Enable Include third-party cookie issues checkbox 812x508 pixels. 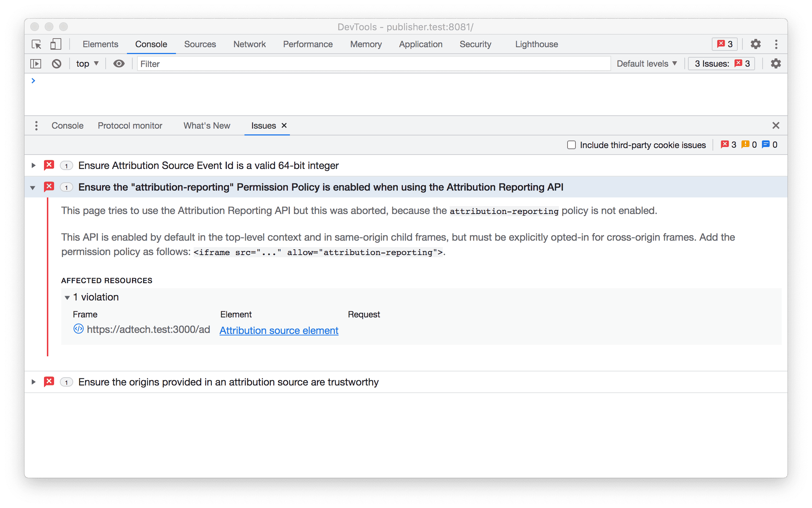point(571,144)
